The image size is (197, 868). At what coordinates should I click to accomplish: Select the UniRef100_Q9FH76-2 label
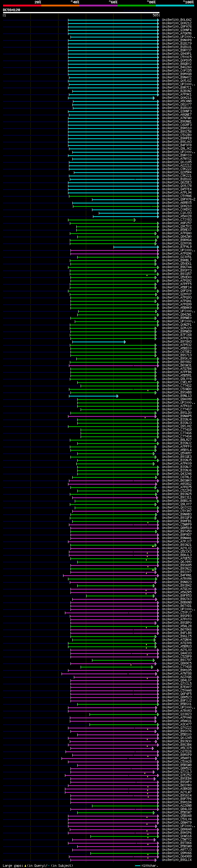[x=179, y=200]
